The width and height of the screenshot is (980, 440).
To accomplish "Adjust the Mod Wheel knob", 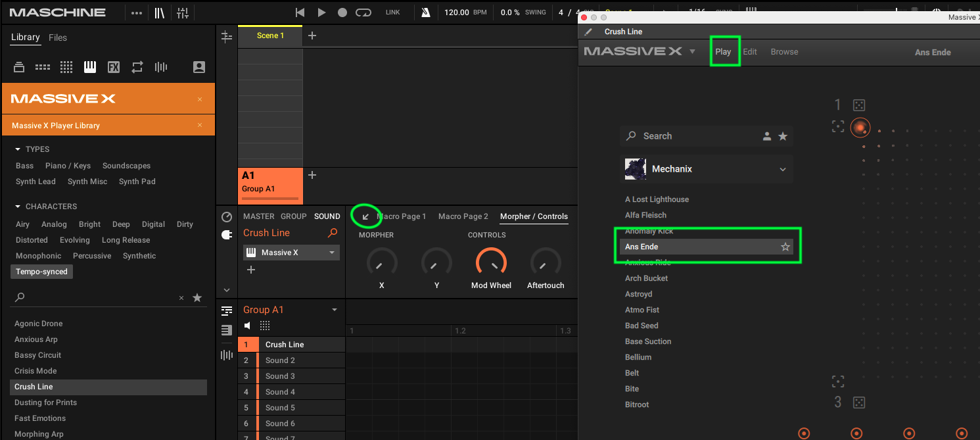I will tap(492, 262).
